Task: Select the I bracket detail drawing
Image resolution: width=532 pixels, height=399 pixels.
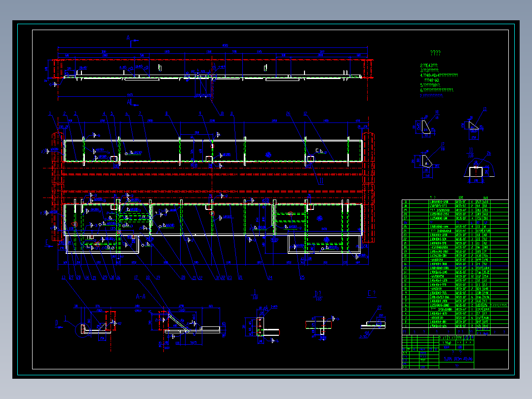Action: click(x=262, y=324)
